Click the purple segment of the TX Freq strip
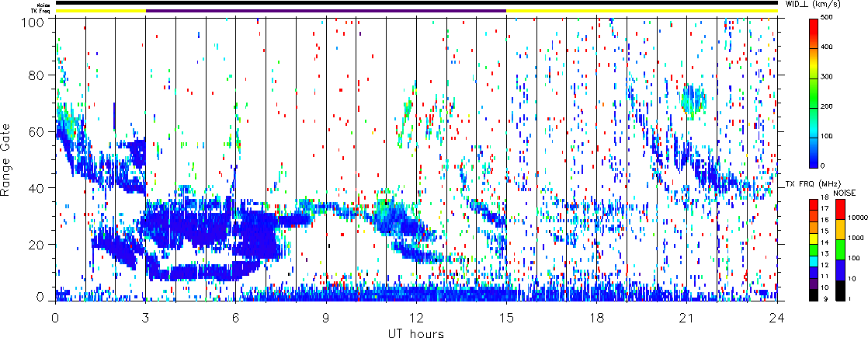The image size is (868, 338). click(x=326, y=11)
